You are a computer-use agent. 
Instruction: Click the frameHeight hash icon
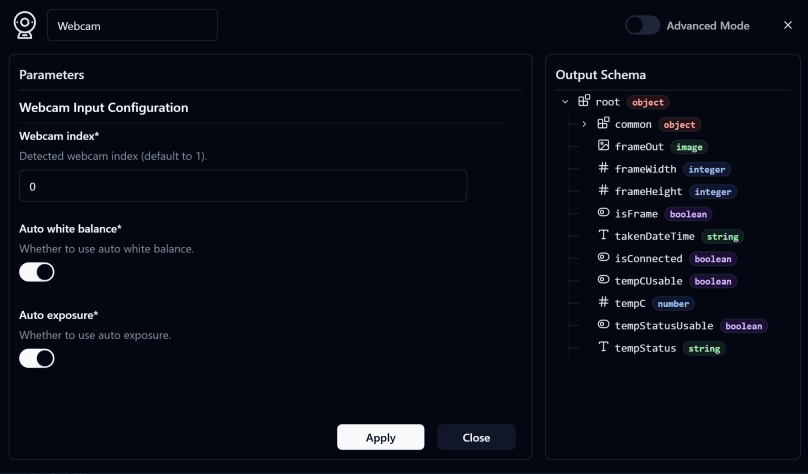coord(603,190)
